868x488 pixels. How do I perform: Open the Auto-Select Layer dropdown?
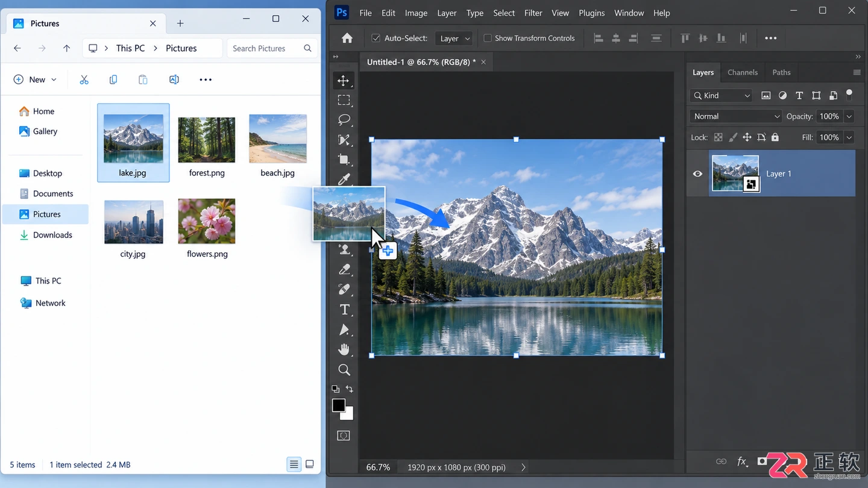point(454,38)
